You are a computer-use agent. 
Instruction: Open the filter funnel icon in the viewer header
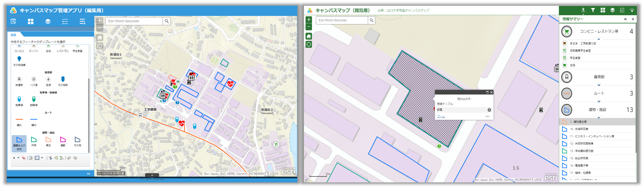(x=593, y=10)
